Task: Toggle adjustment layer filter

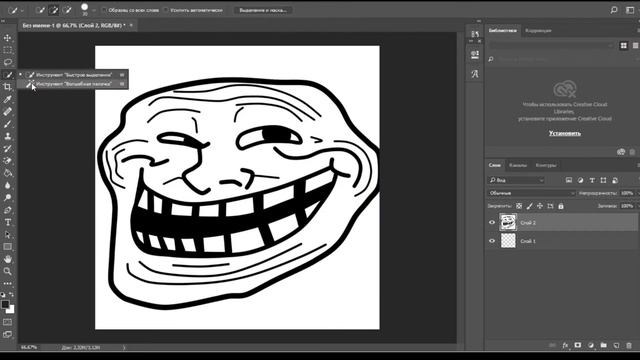Action: click(x=580, y=180)
